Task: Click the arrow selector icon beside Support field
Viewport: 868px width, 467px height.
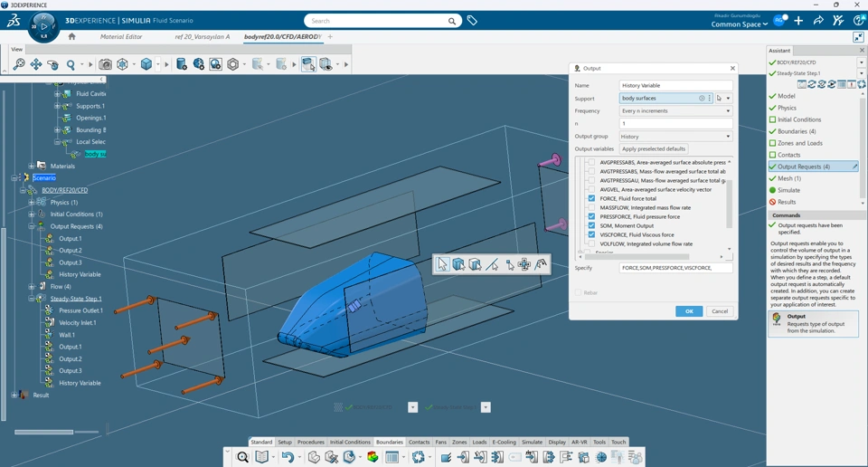Action: click(x=719, y=98)
